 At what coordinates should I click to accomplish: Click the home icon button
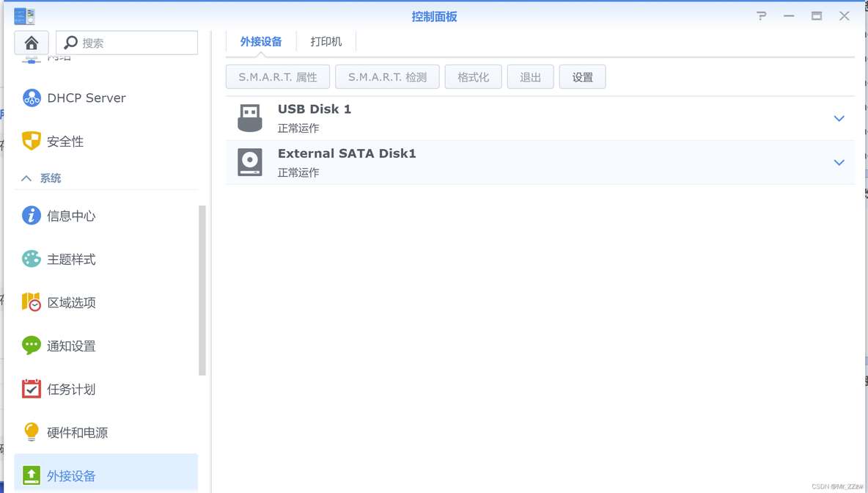click(x=32, y=43)
